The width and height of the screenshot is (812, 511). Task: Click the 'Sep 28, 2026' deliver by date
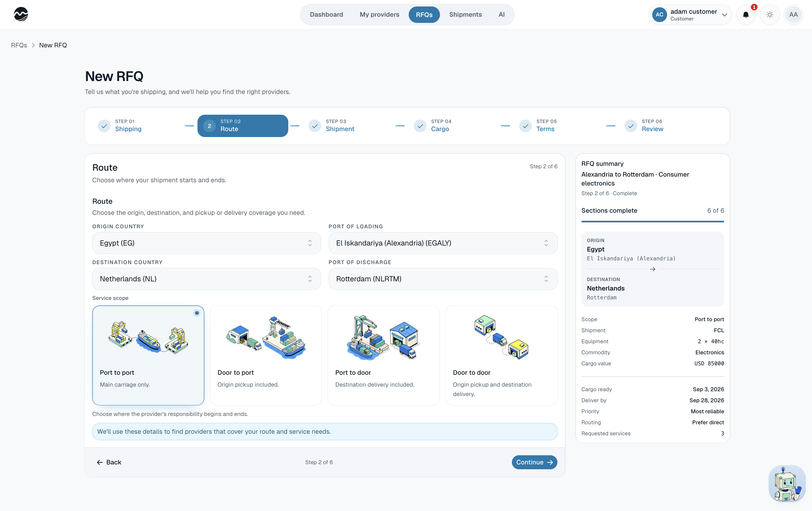pos(707,400)
